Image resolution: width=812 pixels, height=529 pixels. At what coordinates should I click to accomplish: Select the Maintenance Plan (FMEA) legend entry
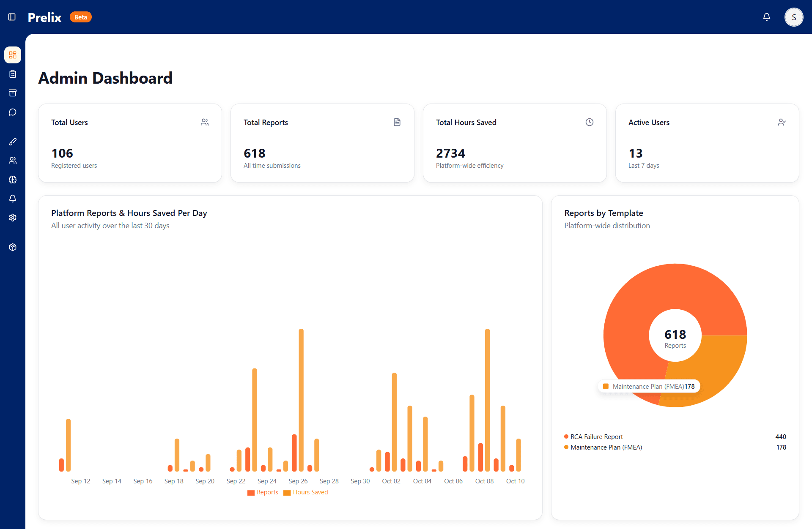(606, 447)
